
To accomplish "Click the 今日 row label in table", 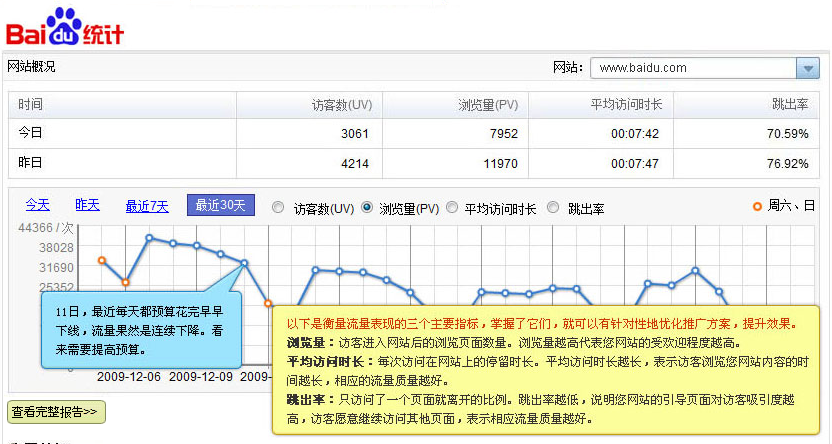I will (x=32, y=133).
